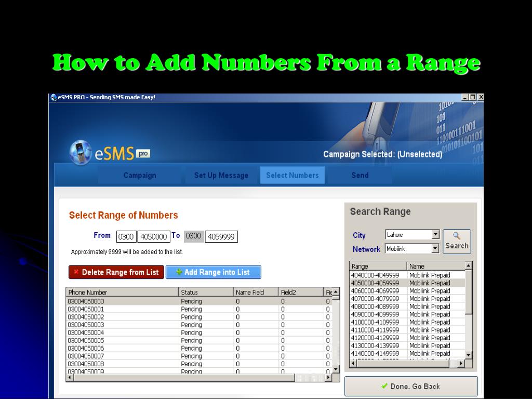The height and width of the screenshot is (399, 532).
Task: Select range 4060000-4069999
Action: click(407, 291)
